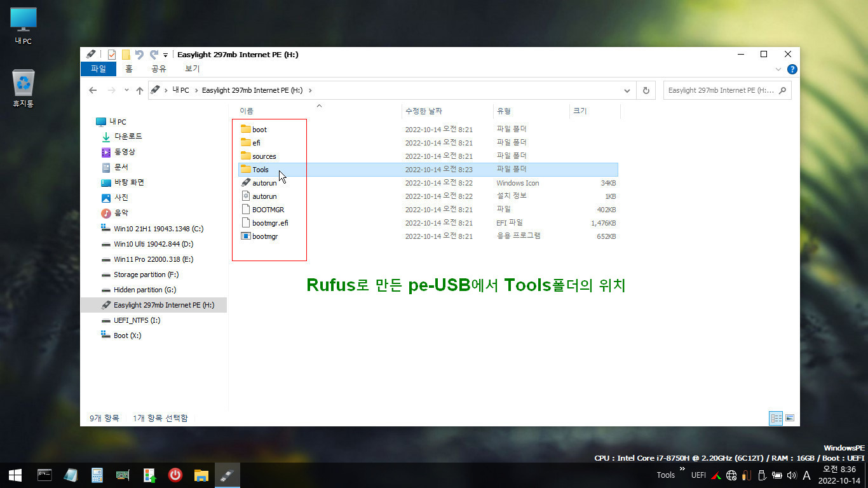
Task: Click the Redo icon in title bar
Action: coord(154,55)
